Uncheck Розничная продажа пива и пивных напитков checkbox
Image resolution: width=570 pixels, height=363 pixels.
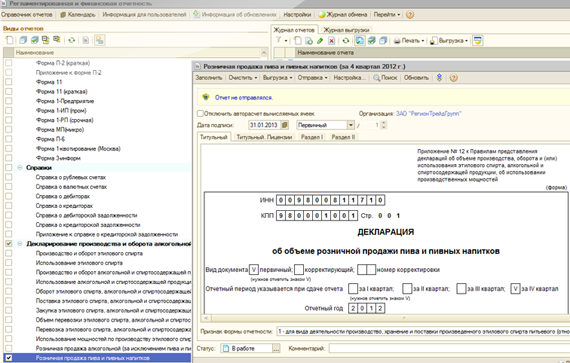coord(9,358)
